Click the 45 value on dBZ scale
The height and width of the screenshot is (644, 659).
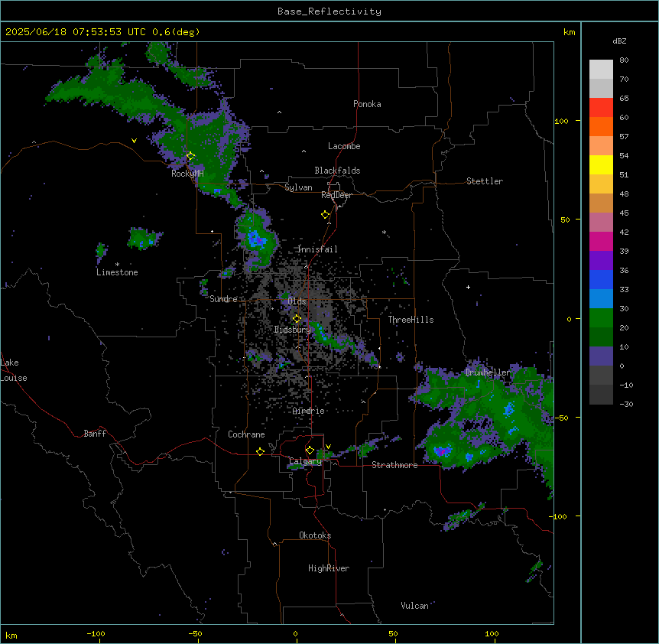(624, 213)
